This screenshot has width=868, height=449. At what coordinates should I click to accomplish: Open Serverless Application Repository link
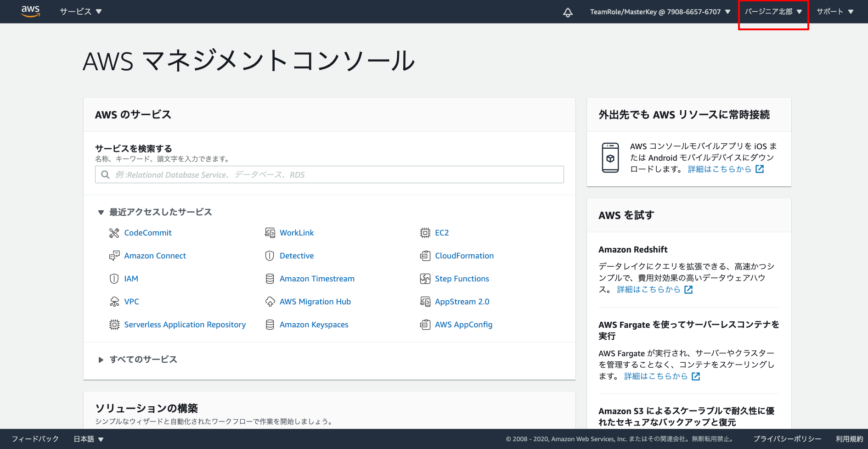point(185,325)
